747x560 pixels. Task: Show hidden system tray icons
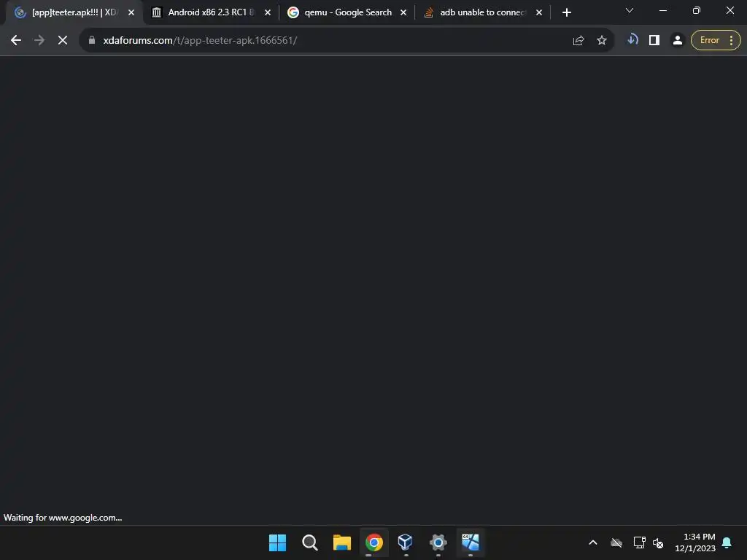coord(593,542)
